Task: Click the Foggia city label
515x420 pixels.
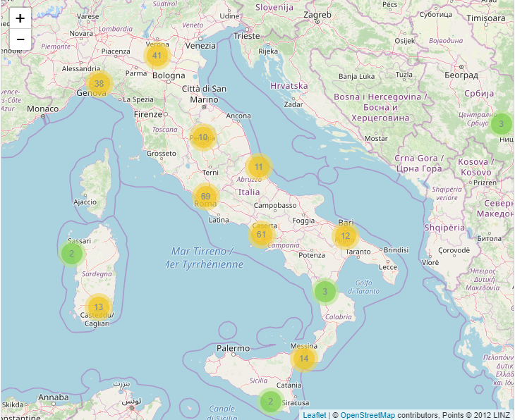Action: click(303, 221)
